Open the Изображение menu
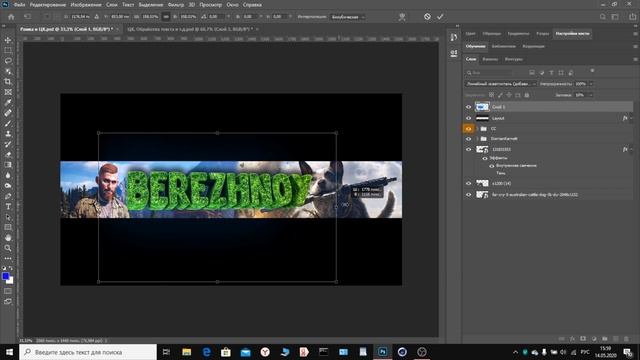This screenshot has width=640, height=360. [x=86, y=5]
